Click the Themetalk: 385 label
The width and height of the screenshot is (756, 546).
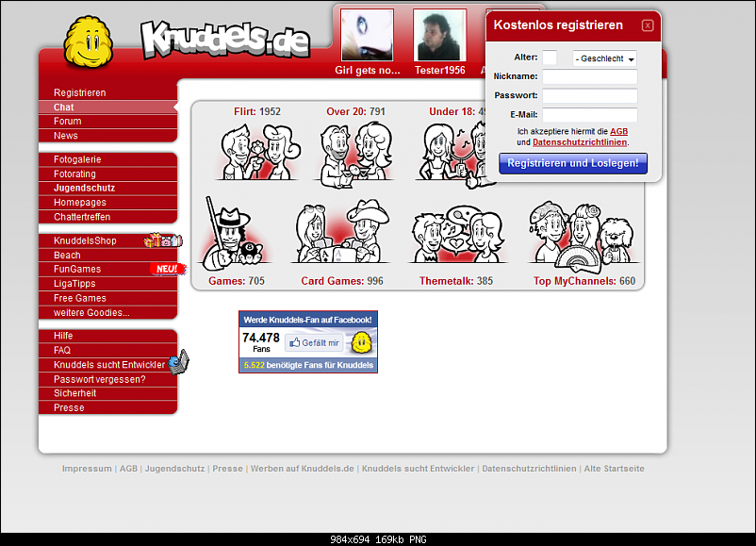tap(455, 281)
